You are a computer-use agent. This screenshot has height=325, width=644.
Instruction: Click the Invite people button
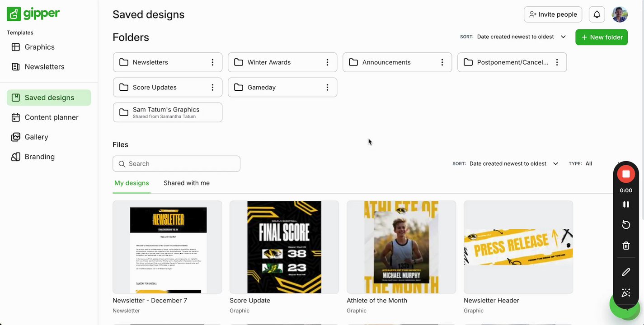[553, 14]
